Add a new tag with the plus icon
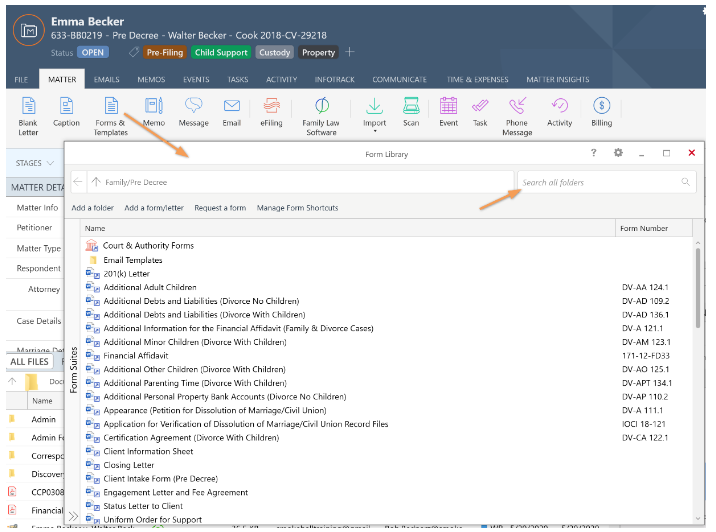Viewport: 716px width, 532px height. (350, 52)
